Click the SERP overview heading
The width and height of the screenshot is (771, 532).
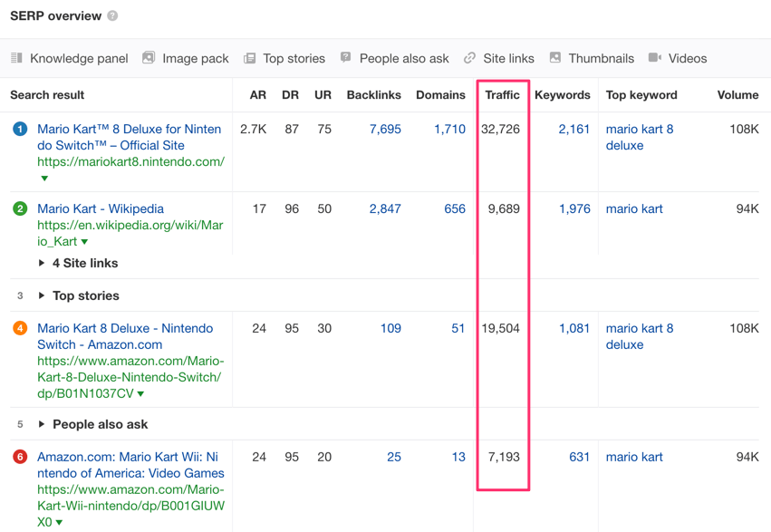(55, 15)
